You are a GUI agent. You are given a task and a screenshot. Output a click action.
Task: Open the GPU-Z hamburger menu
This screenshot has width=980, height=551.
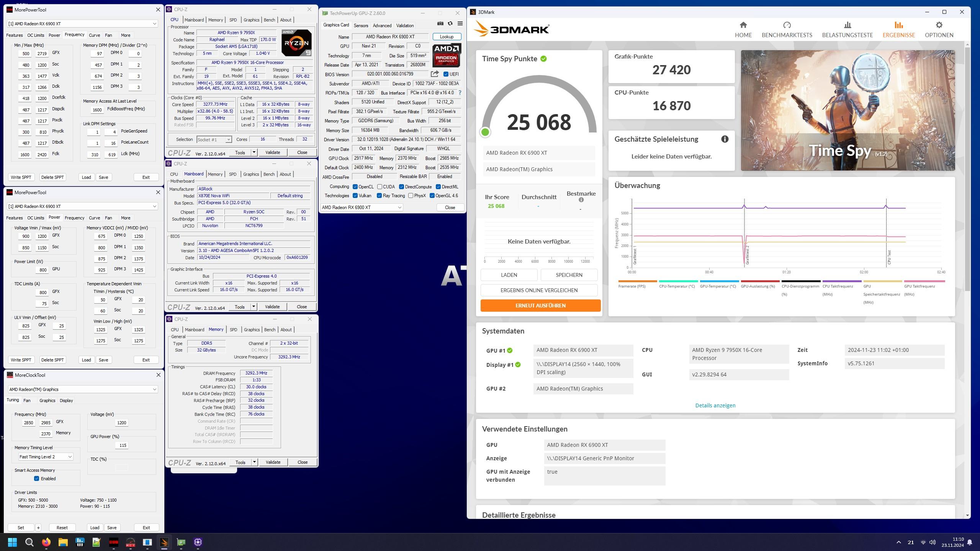(x=460, y=24)
